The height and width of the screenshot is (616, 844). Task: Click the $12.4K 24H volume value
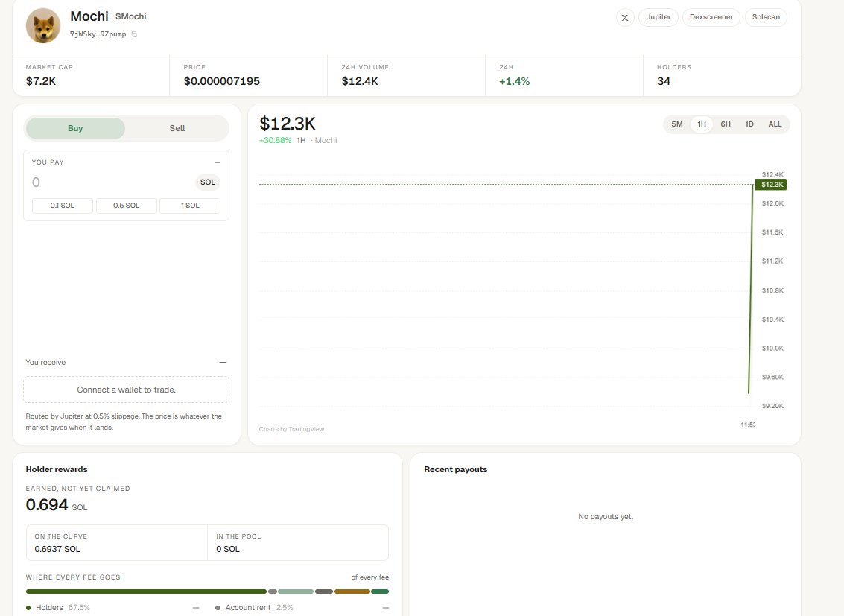pos(360,81)
